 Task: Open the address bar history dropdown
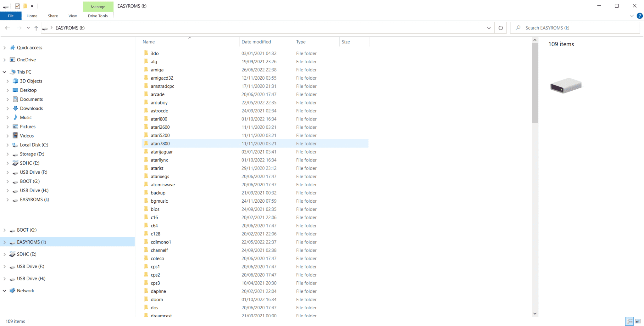click(x=489, y=28)
